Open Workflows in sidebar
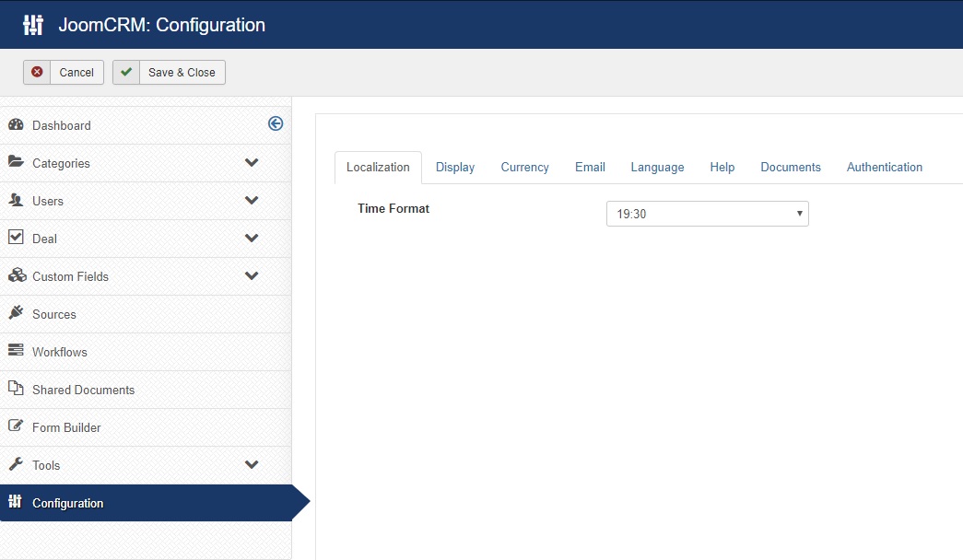 click(x=146, y=352)
